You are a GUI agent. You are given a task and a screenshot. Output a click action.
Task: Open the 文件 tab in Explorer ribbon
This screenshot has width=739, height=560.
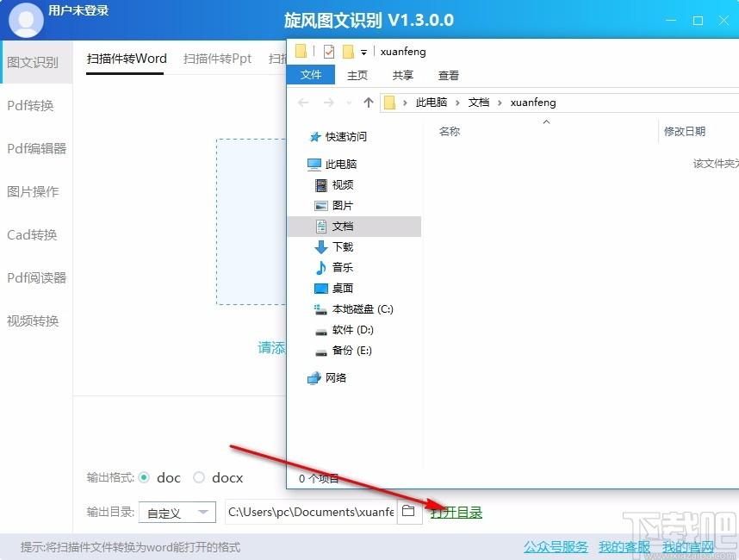point(311,75)
